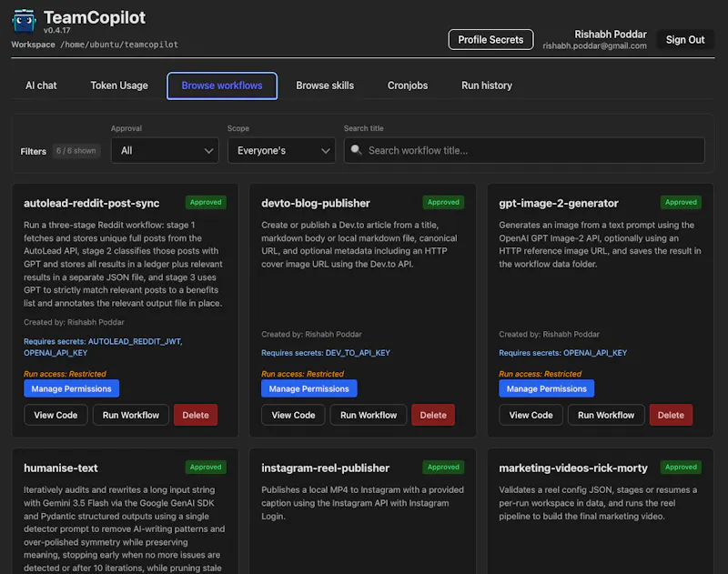
Task: Switch to the AI chat tab
Action: coord(41,86)
